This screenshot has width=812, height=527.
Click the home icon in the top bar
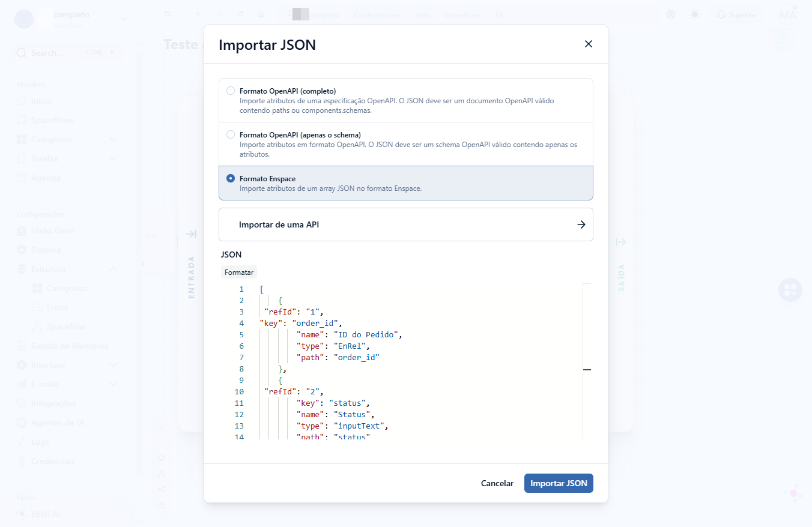(x=261, y=14)
